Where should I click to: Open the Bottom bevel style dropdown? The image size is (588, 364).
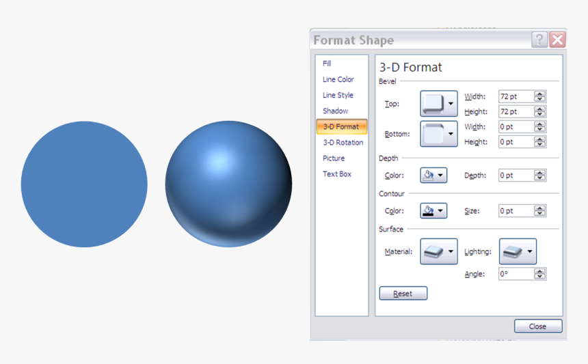(439, 134)
